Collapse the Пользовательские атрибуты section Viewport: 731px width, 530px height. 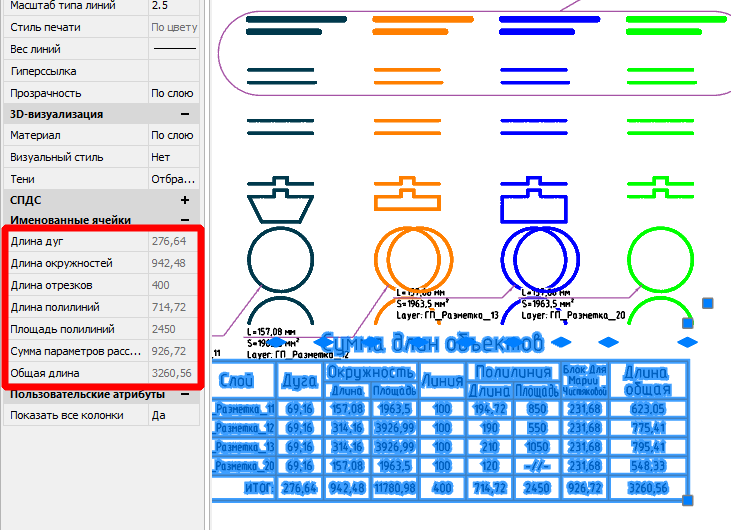tap(185, 394)
